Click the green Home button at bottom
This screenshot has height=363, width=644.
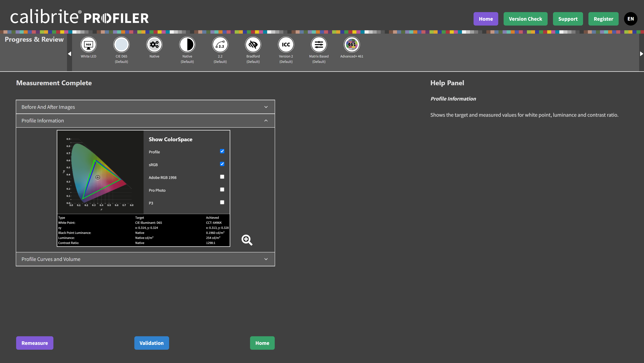[262, 343]
